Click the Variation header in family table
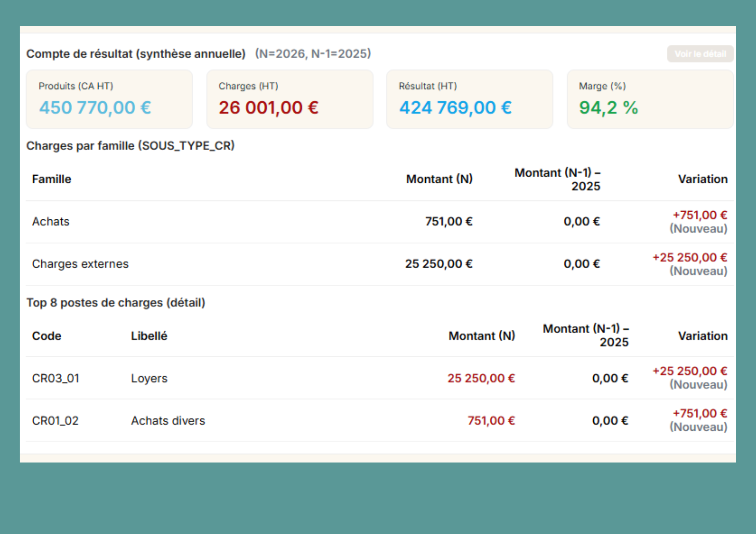Screen dimensions: 756x534 pos(702,179)
